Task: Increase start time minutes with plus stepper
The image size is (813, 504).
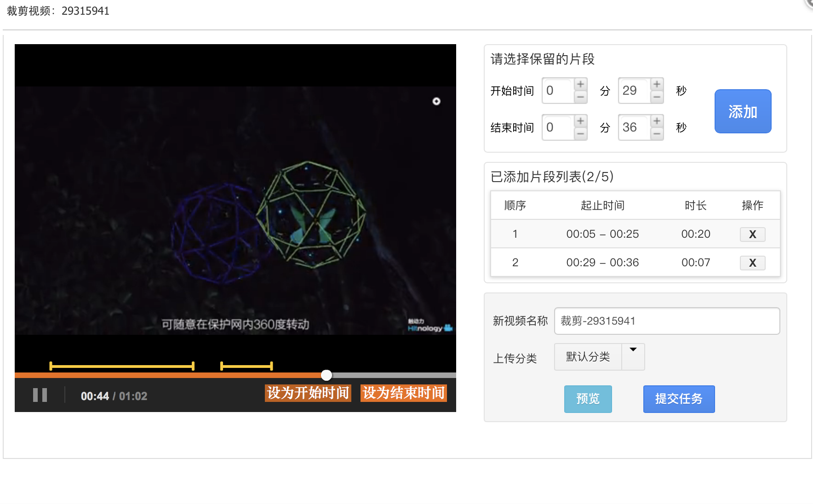Action: (581, 84)
